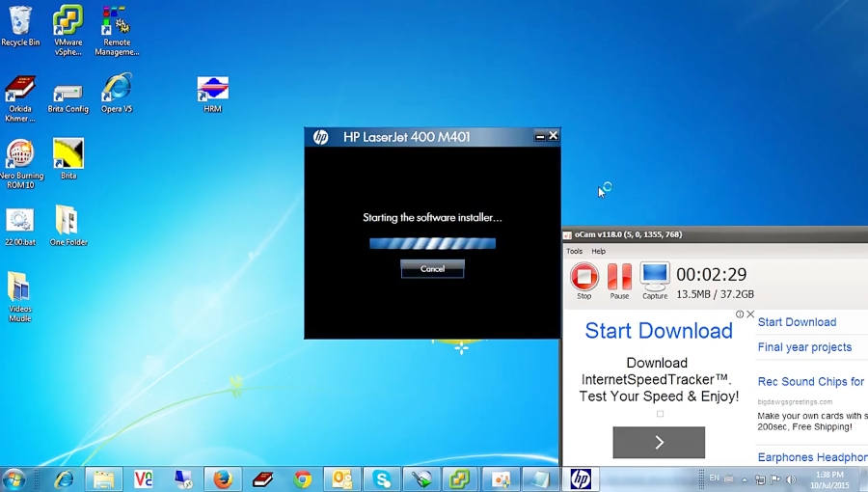Select the 22.00.bat file icon
Image resolution: width=868 pixels, height=492 pixels.
pos(20,226)
